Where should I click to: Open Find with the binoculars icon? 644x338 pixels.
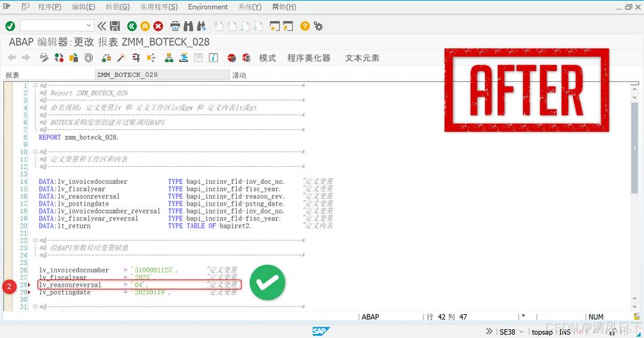[x=189, y=26]
